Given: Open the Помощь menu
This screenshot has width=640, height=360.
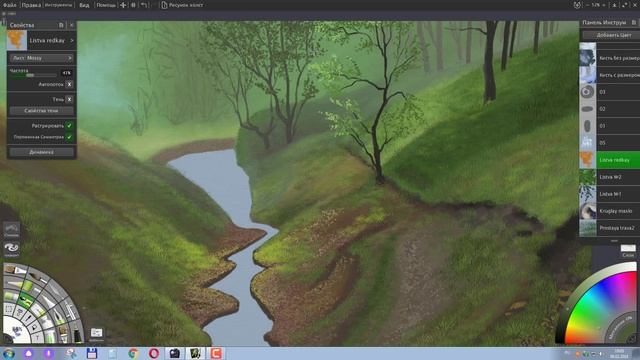Looking at the screenshot, I should tap(106, 5).
